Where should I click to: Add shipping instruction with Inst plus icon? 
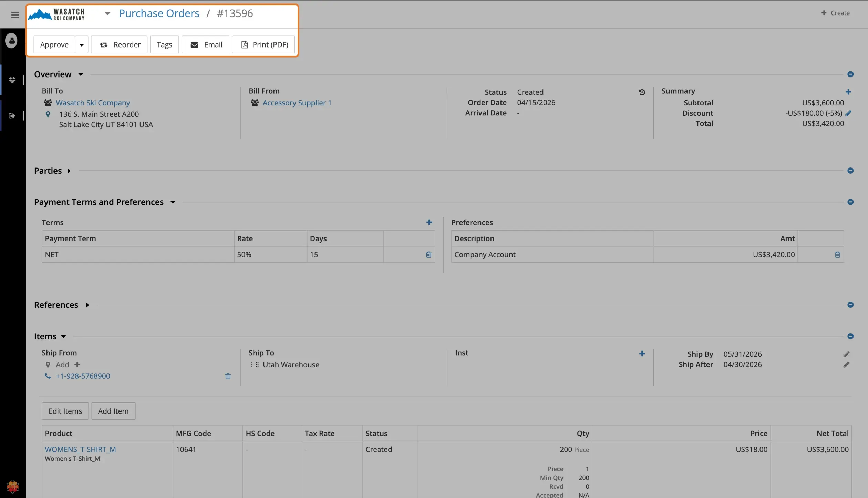click(642, 354)
